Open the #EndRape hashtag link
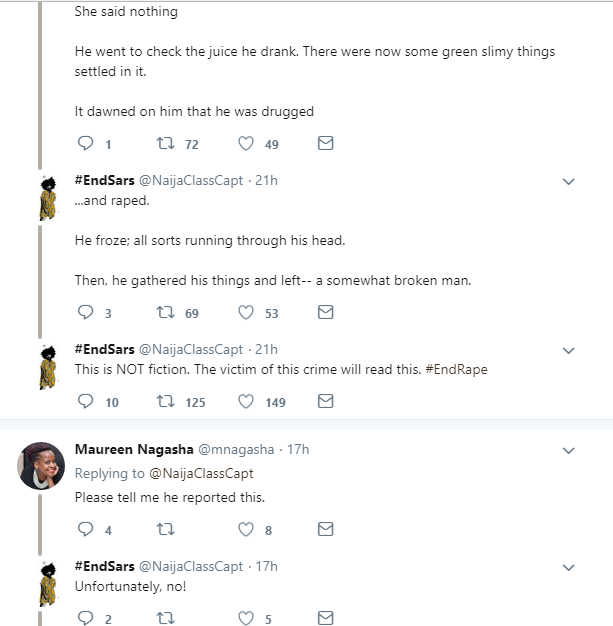 pos(455,369)
